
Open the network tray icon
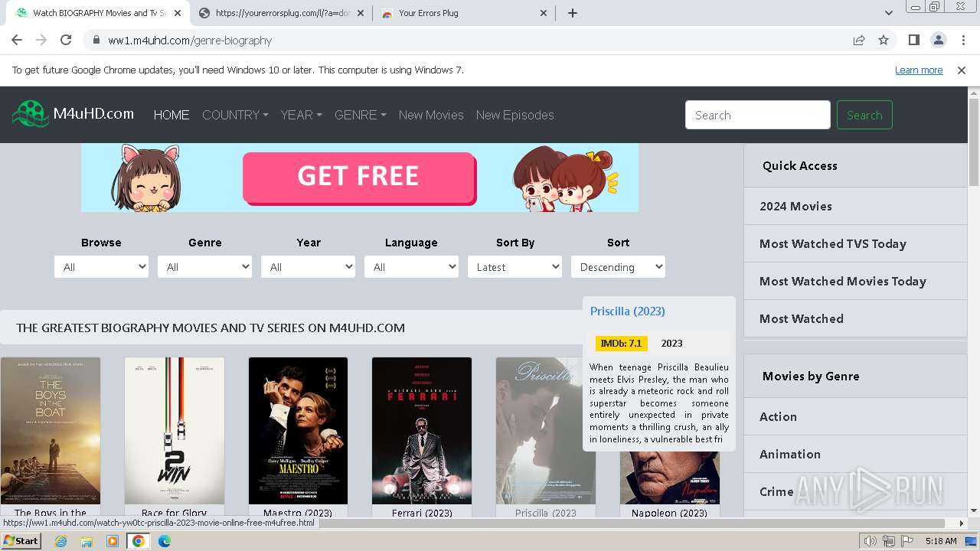tap(889, 541)
